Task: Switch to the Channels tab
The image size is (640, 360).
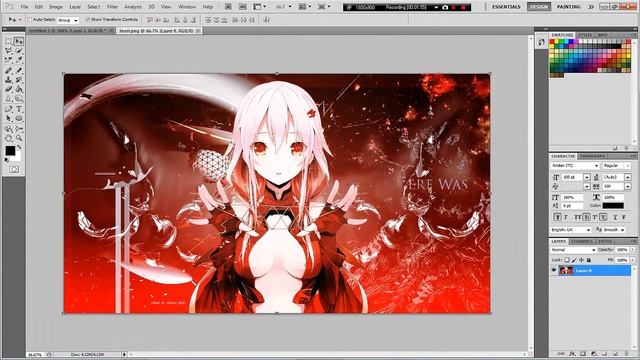Action: pos(582,241)
